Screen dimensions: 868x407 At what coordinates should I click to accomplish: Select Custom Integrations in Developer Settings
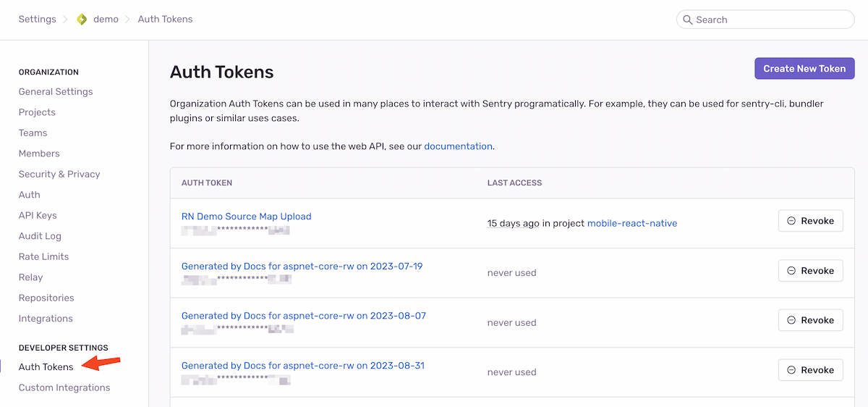pos(64,387)
